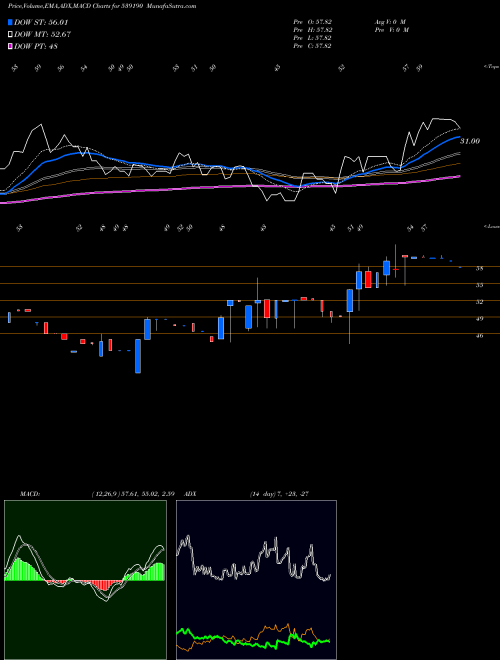Click the price label at the blue EMA line's end
Viewport: 500px width, 660px height.
point(470,141)
